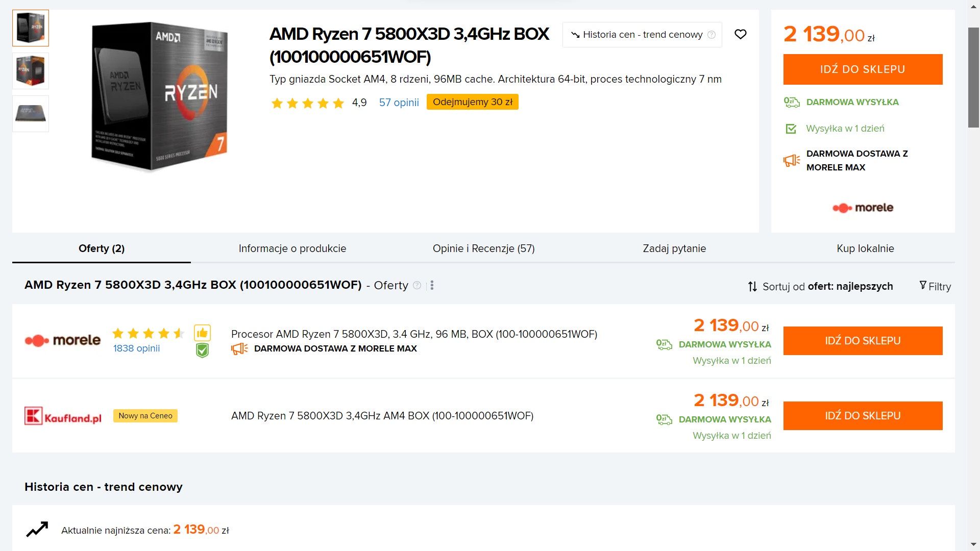Screen dimensions: 980x551
Task: Open morele's 1838 opinii link
Action: (136, 348)
